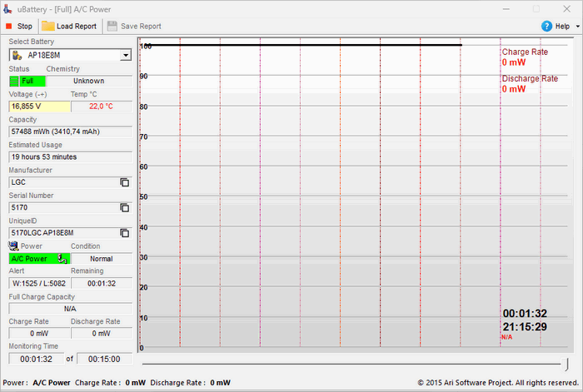
Task: Expand the Select Battery dropdown
Action: (x=125, y=56)
